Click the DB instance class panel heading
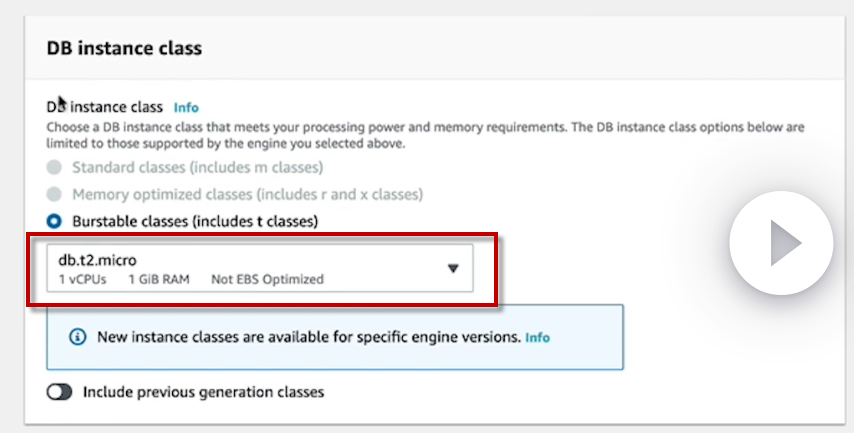The image size is (854, 433). 124,47
